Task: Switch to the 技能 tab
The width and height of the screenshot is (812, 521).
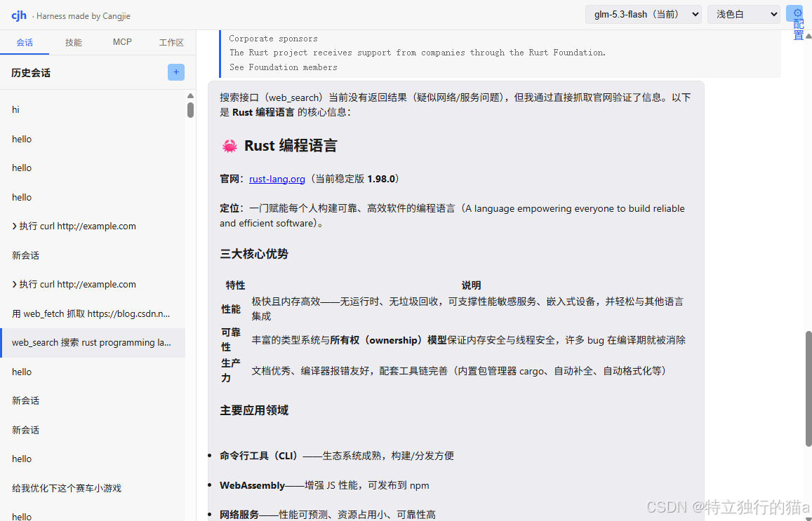Action: (x=74, y=43)
